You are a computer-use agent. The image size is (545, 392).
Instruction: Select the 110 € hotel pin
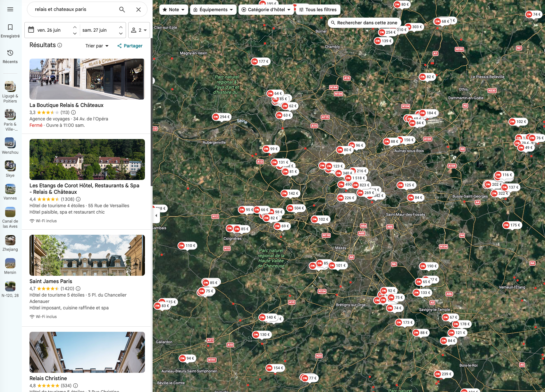(x=187, y=246)
